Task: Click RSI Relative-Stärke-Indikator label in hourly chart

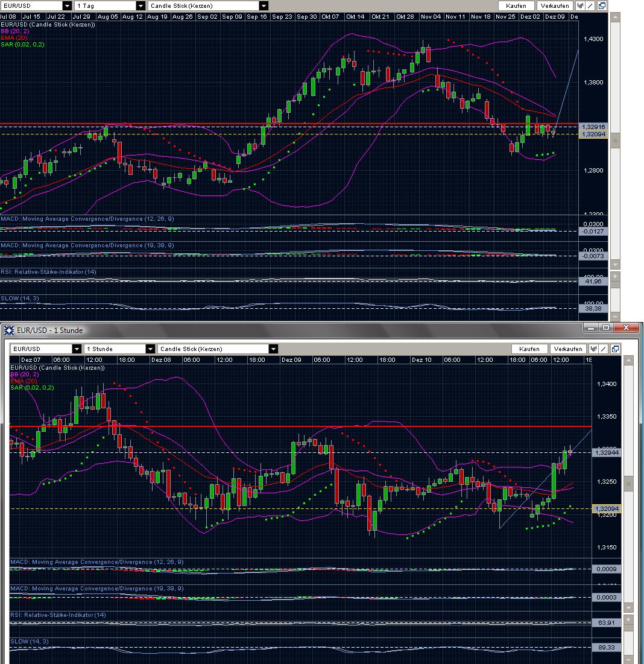Action: point(58,615)
